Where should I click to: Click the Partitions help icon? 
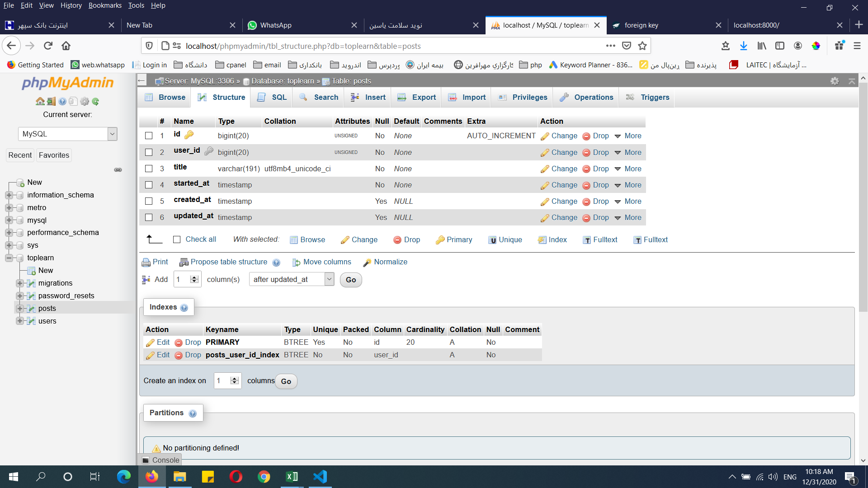tap(193, 413)
